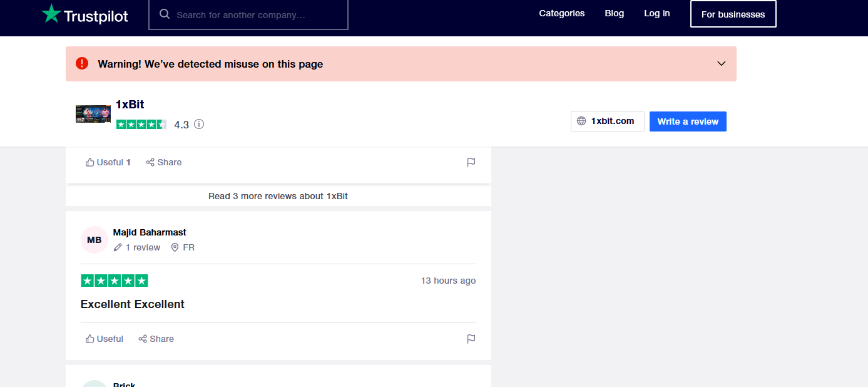Share Majid Baharmast's review

156,339
